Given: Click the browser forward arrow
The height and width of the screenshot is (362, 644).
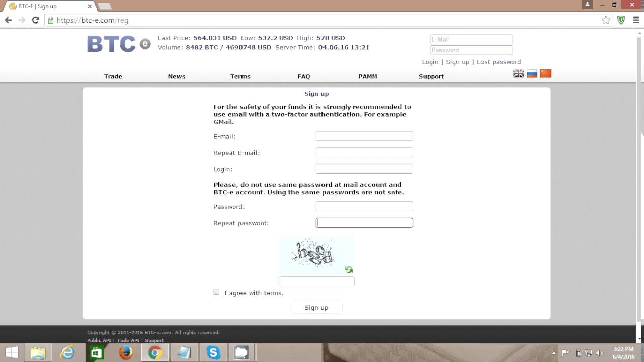Looking at the screenshot, I should (22, 20).
